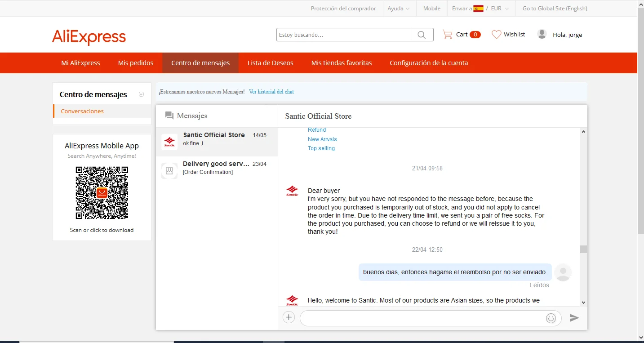Screen dimensions: 644x343
Task: Expand the Ayuda dropdown
Action: [x=399, y=9]
